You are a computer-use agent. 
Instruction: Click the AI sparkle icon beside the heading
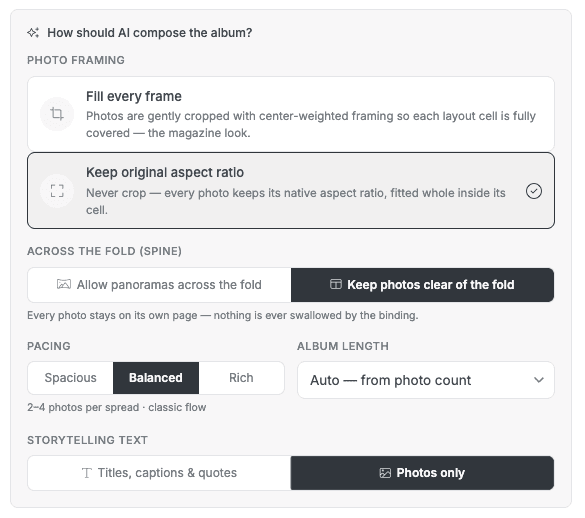pos(33,33)
